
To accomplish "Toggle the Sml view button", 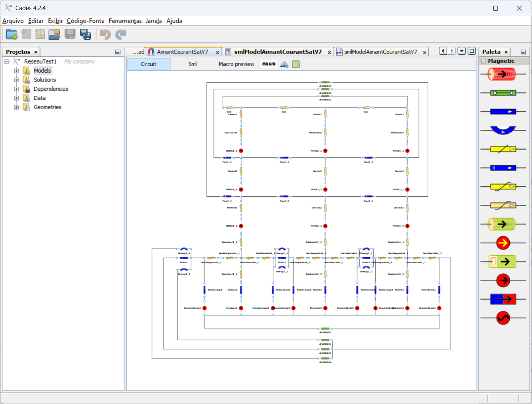I will click(x=192, y=64).
